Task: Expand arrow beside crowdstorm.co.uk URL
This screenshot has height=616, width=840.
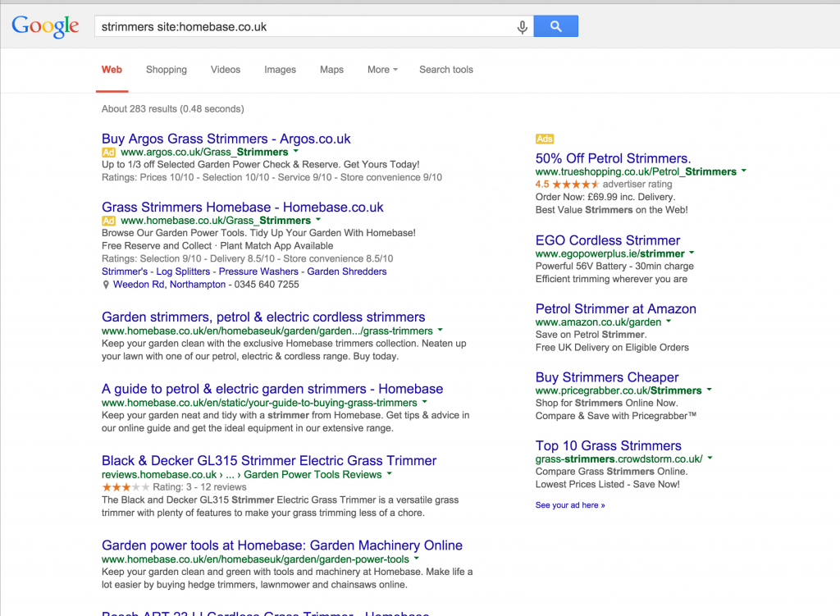Action: pos(710,458)
